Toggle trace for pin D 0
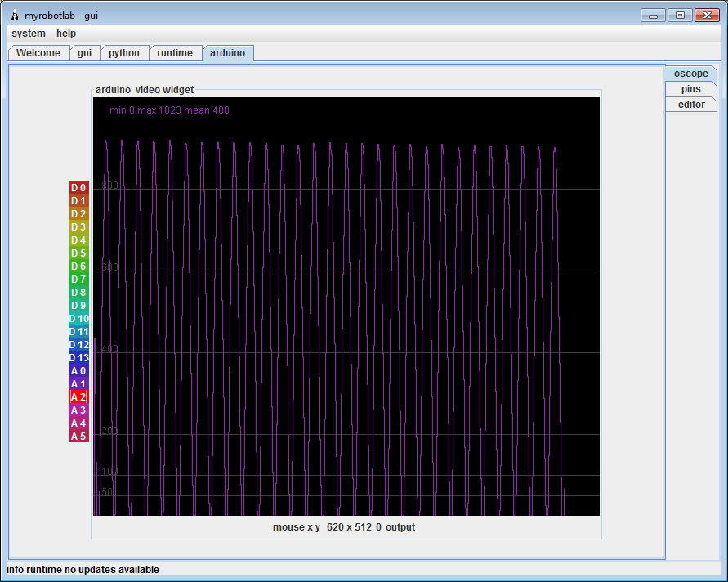Image resolution: width=728 pixels, height=582 pixels. click(79, 188)
